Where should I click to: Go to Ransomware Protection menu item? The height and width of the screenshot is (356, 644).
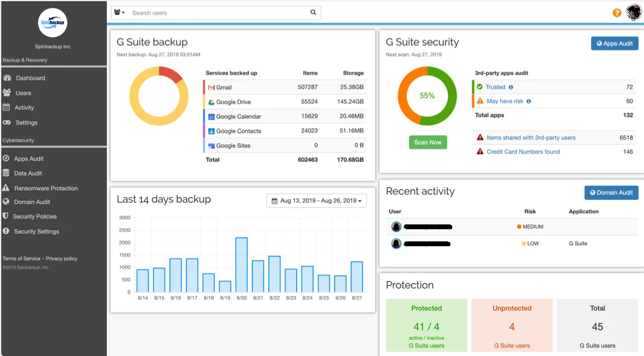pos(46,188)
